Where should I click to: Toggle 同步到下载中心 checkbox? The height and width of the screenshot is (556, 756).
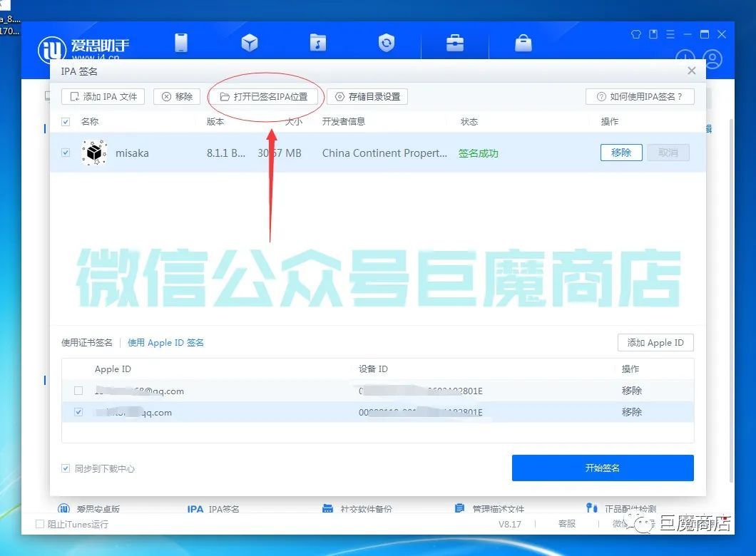click(66, 468)
